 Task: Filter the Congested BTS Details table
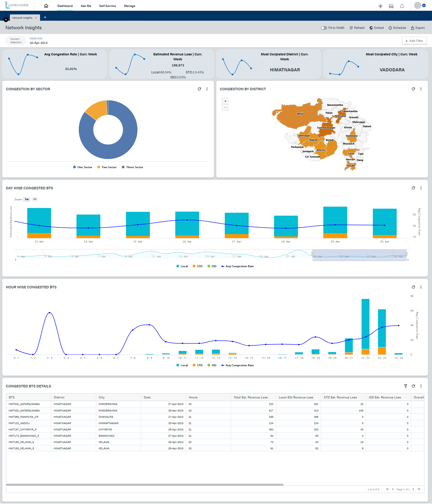coord(405,386)
